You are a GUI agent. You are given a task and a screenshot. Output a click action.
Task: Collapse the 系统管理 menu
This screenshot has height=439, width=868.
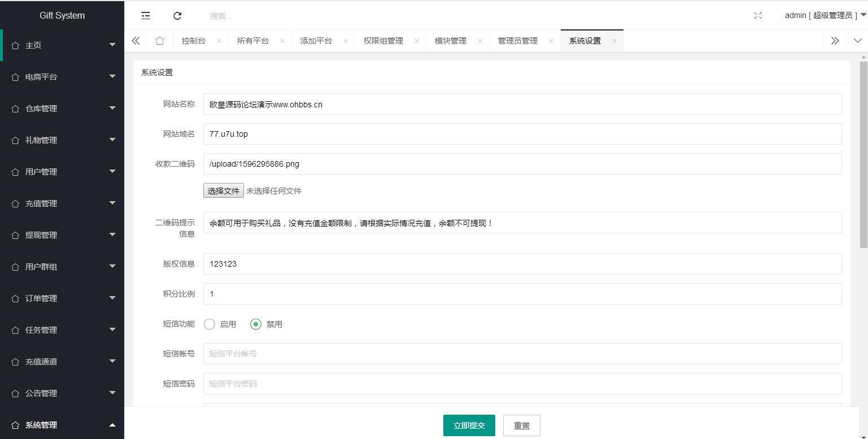(62, 424)
